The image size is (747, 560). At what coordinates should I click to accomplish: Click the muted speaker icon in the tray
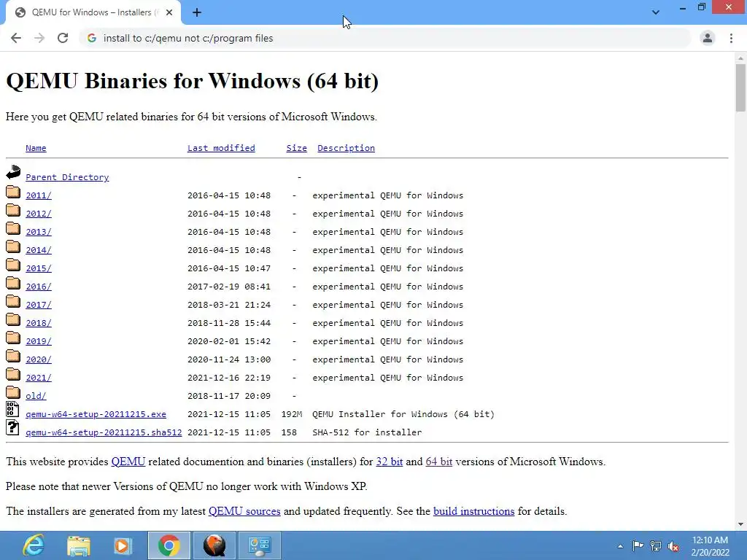click(x=673, y=546)
